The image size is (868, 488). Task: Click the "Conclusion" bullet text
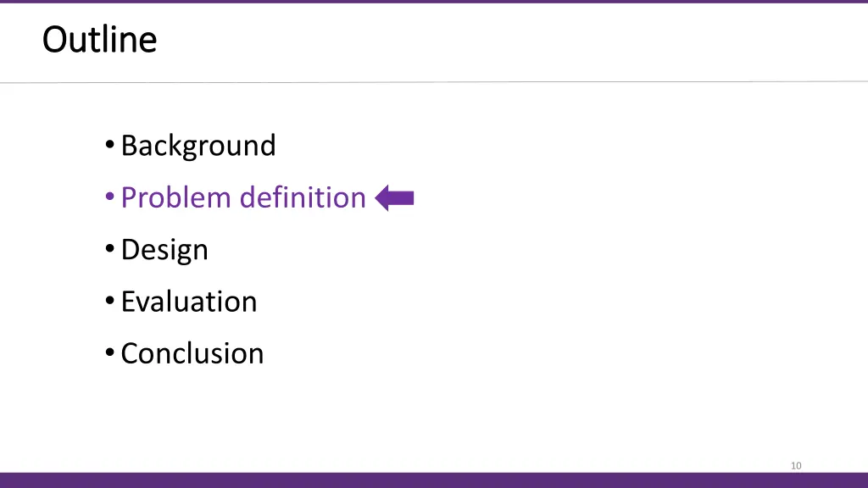pyautogui.click(x=192, y=353)
